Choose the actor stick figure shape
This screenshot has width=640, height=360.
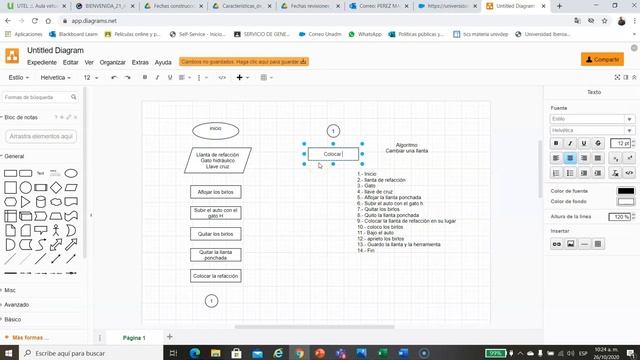click(56, 230)
